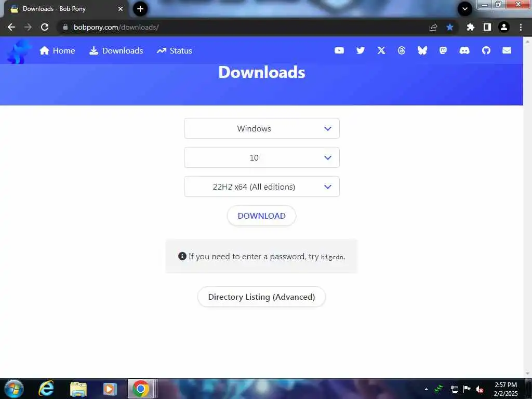Open the version 10 dropdown
This screenshot has width=532, height=399.
[262, 157]
